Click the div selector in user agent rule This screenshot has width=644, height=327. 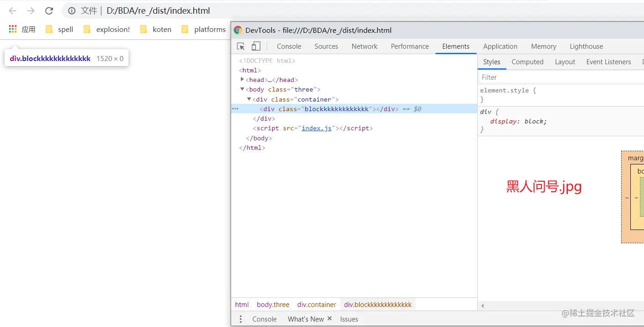click(485, 112)
